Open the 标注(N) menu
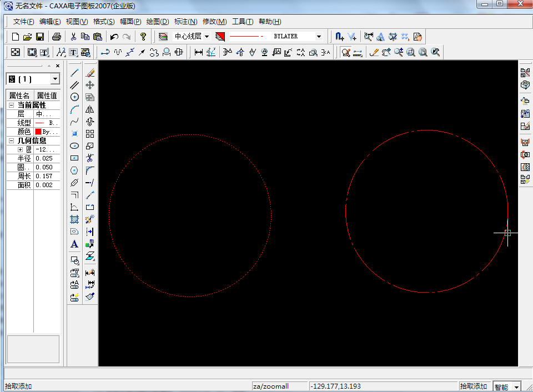 tap(185, 22)
